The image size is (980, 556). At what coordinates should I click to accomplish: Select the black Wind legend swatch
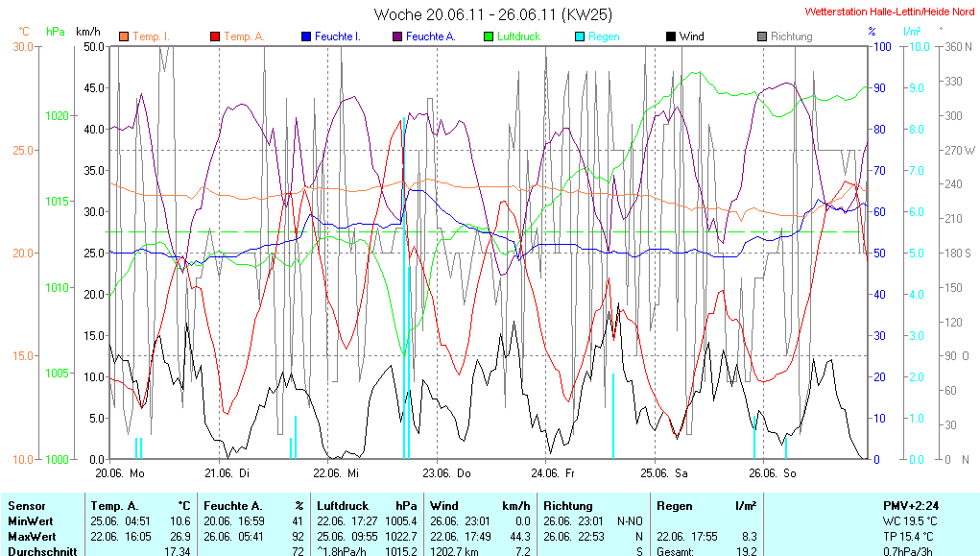(670, 36)
